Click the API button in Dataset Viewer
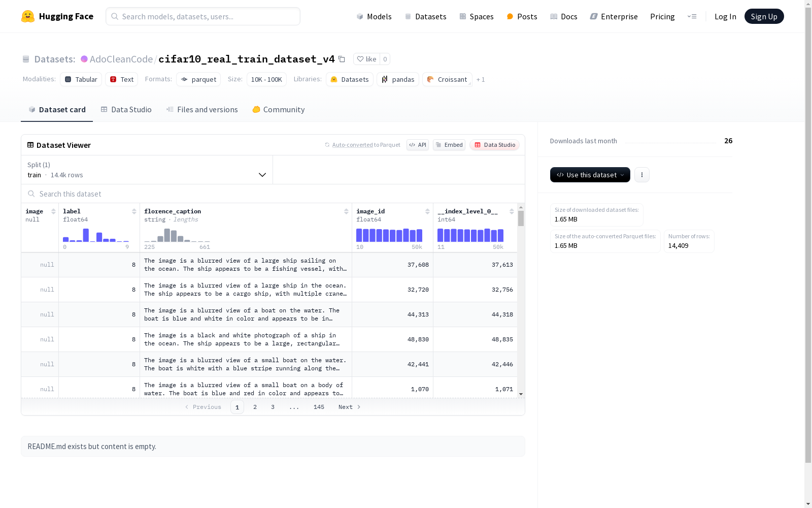The height and width of the screenshot is (508, 812). 418,145
